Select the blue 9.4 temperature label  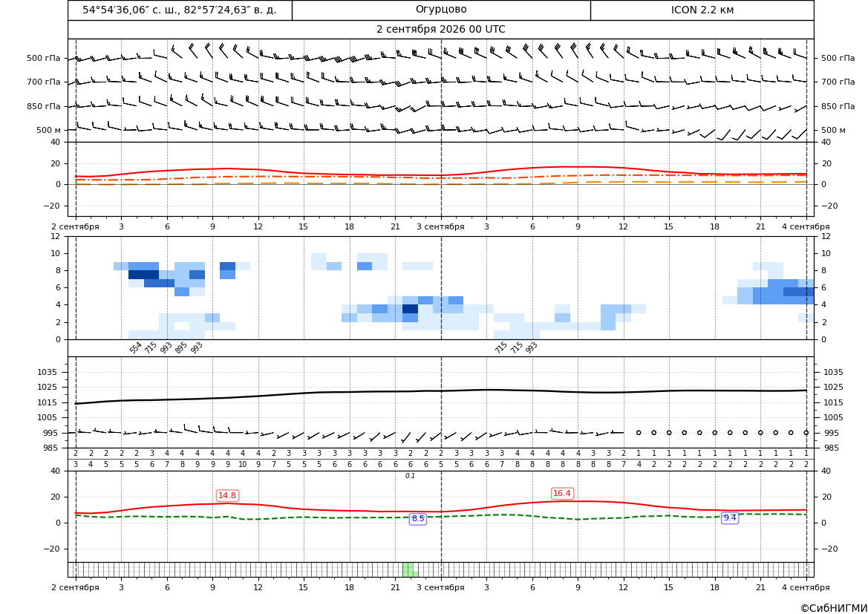point(730,517)
